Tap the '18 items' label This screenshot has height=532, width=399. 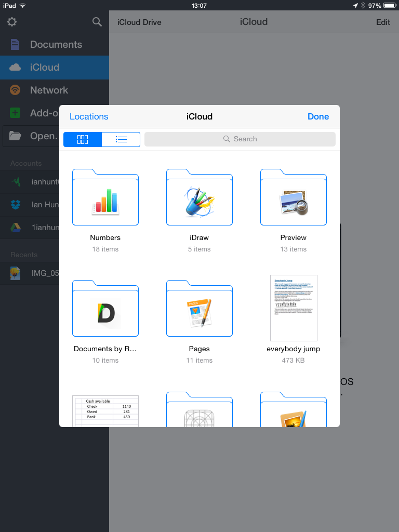pyautogui.click(x=105, y=249)
